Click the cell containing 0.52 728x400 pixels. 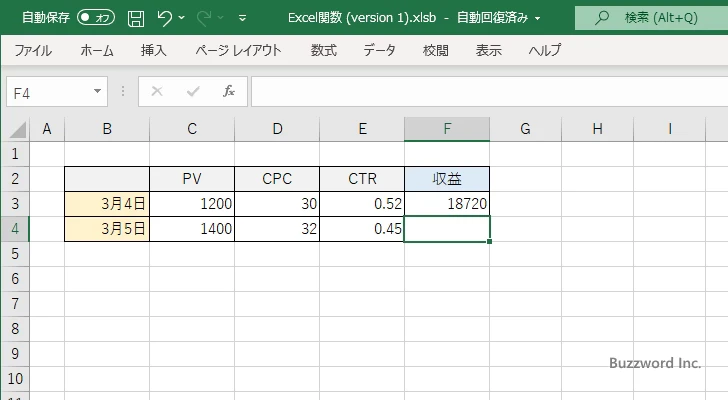coord(362,204)
